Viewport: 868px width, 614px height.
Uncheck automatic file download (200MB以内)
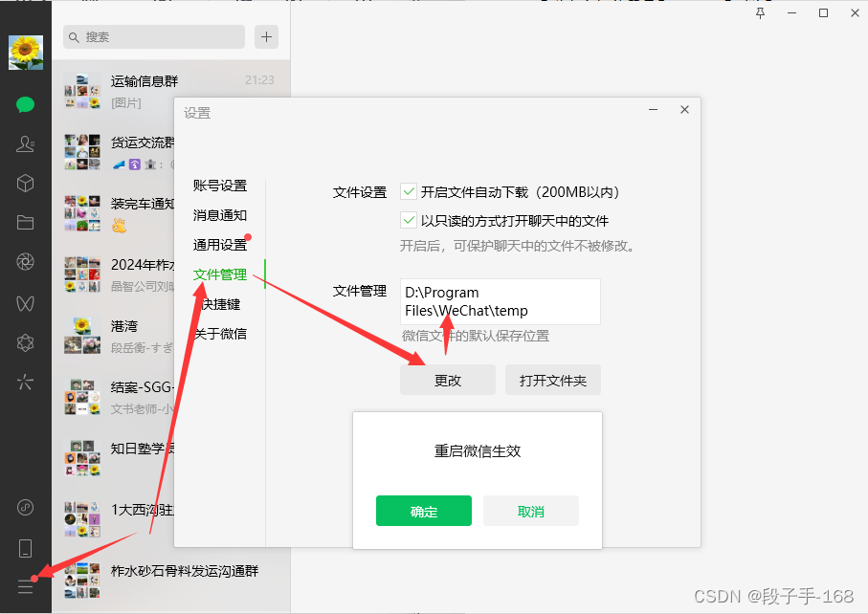[x=409, y=191]
